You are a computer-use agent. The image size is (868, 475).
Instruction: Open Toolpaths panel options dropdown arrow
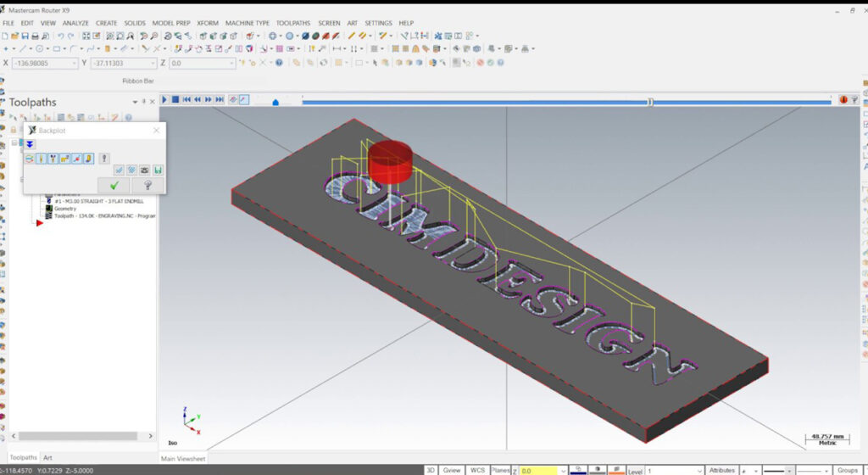tap(135, 102)
